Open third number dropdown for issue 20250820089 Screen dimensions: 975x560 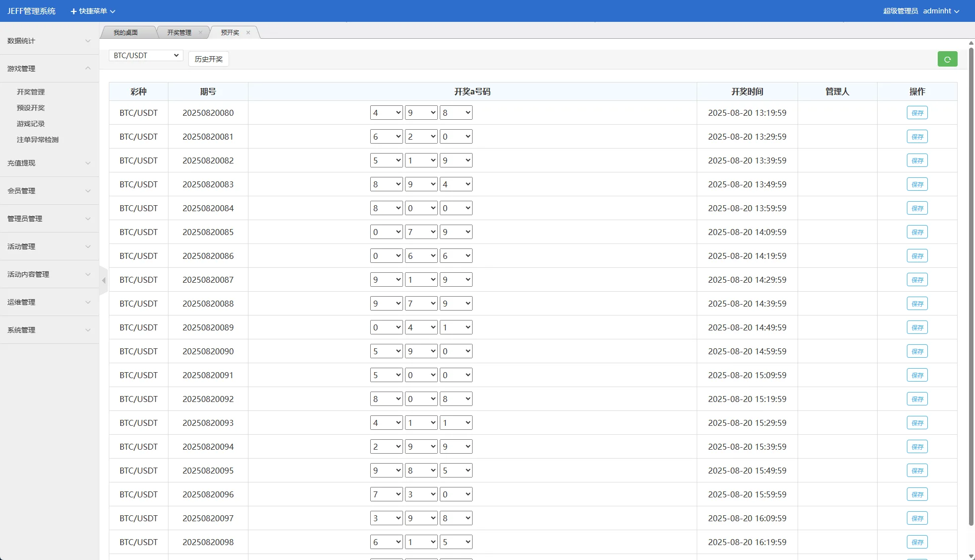(x=456, y=327)
